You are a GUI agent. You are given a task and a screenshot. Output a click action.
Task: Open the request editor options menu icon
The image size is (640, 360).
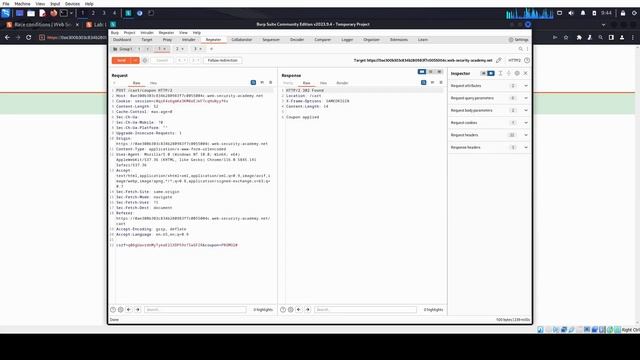click(x=271, y=82)
